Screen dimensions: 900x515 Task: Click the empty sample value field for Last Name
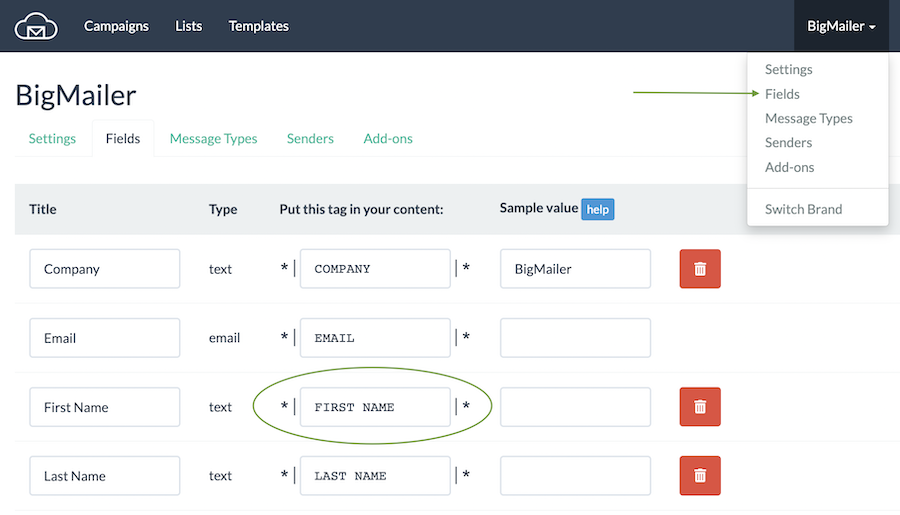[575, 475]
